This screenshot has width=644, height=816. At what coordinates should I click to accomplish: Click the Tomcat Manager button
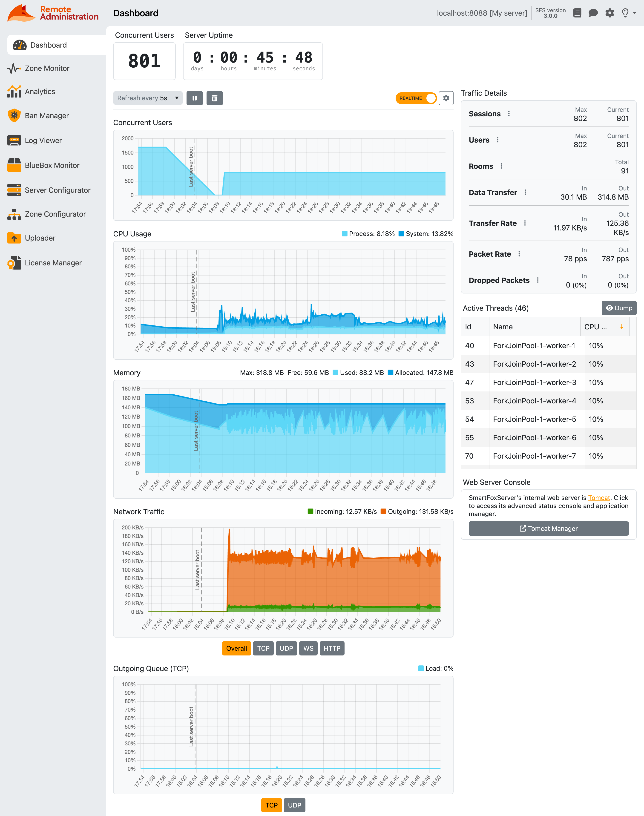coord(548,528)
